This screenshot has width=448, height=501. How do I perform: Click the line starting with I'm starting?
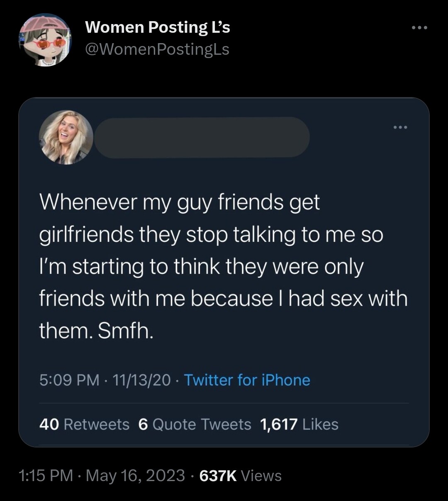[201, 267]
